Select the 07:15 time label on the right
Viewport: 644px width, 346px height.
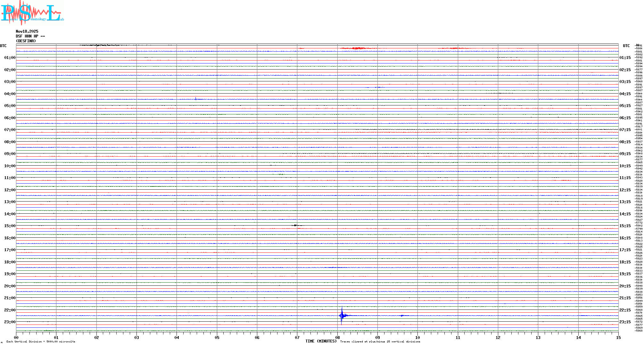(x=625, y=130)
